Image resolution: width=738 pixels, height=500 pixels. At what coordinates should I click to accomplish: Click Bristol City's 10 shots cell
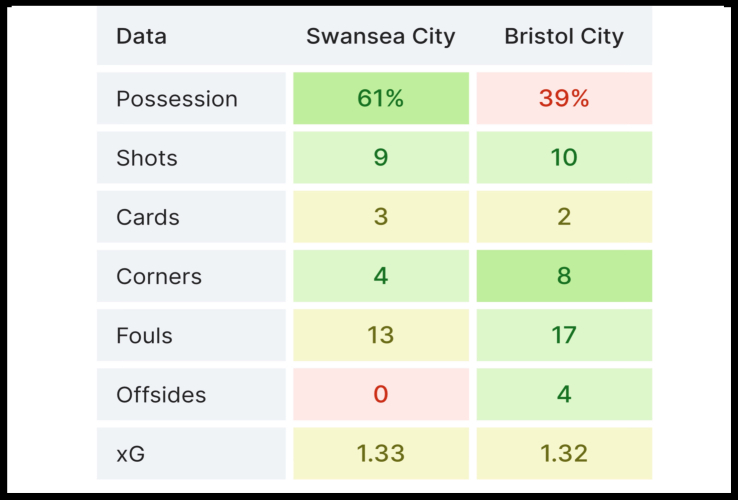click(564, 158)
